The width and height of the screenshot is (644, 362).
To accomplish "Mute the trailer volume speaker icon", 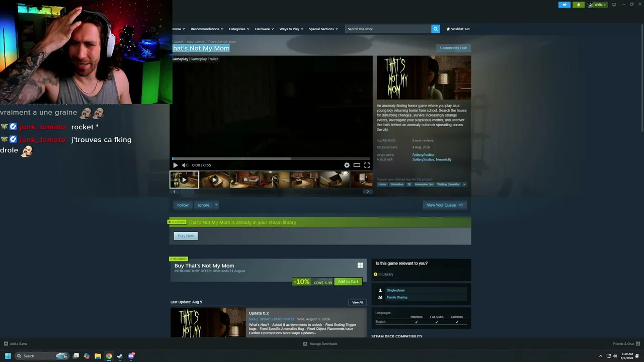I will (185, 165).
